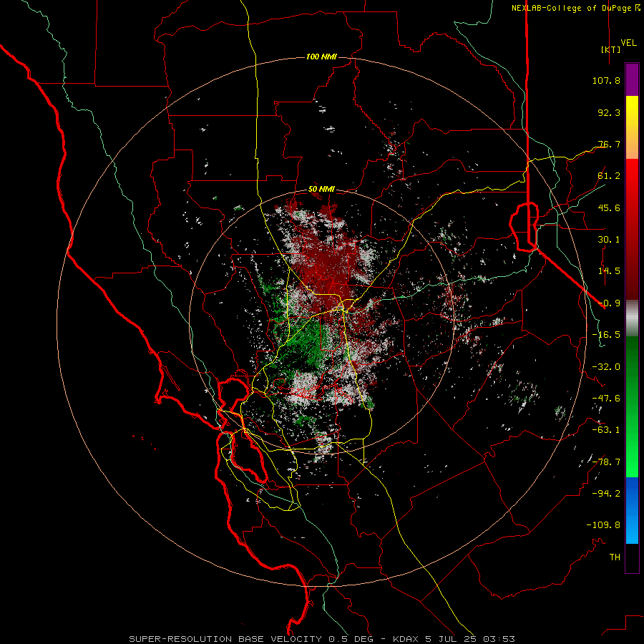Click the 100 NMI range ring label
This screenshot has width=644, height=644.
[x=321, y=57]
